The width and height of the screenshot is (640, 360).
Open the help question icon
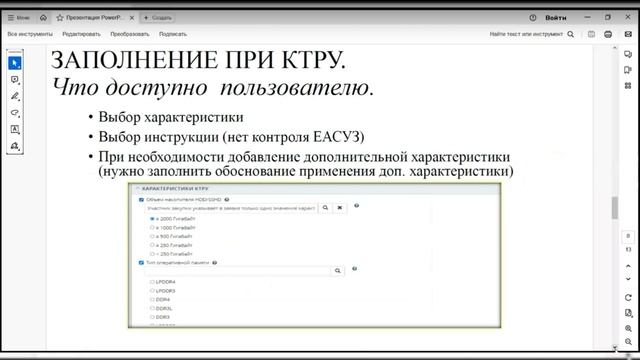pyautogui.click(x=533, y=18)
